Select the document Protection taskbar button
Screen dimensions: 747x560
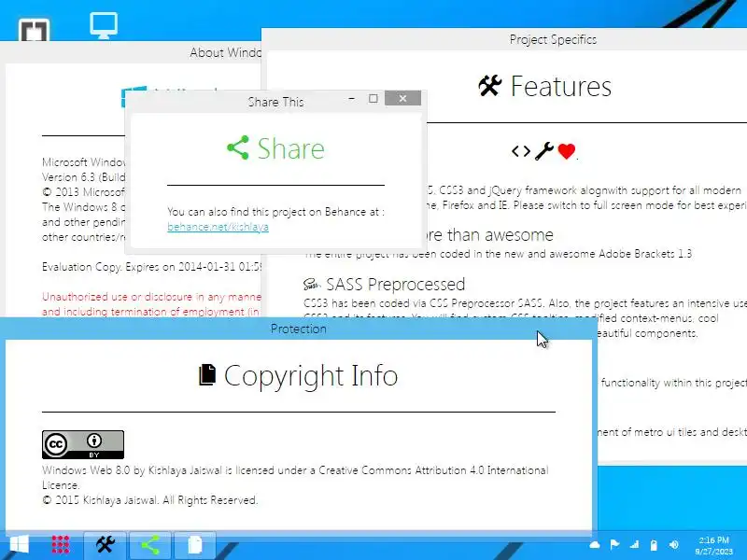pyautogui.click(x=195, y=545)
